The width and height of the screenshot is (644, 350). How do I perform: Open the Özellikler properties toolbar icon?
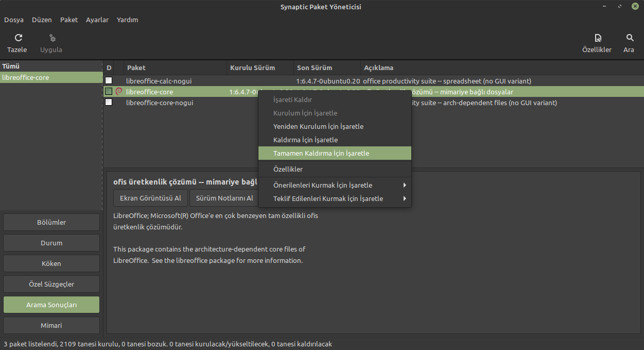pos(597,38)
